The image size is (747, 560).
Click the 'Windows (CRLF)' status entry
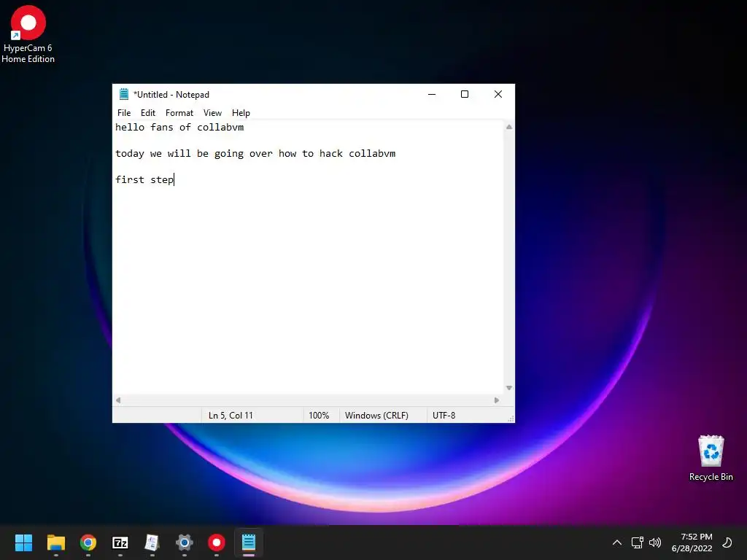[376, 415]
